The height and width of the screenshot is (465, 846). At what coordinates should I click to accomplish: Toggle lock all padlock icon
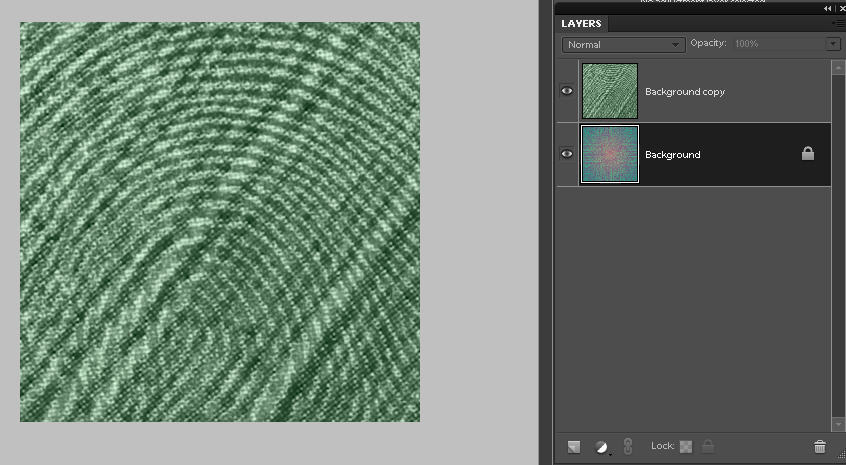(x=708, y=446)
